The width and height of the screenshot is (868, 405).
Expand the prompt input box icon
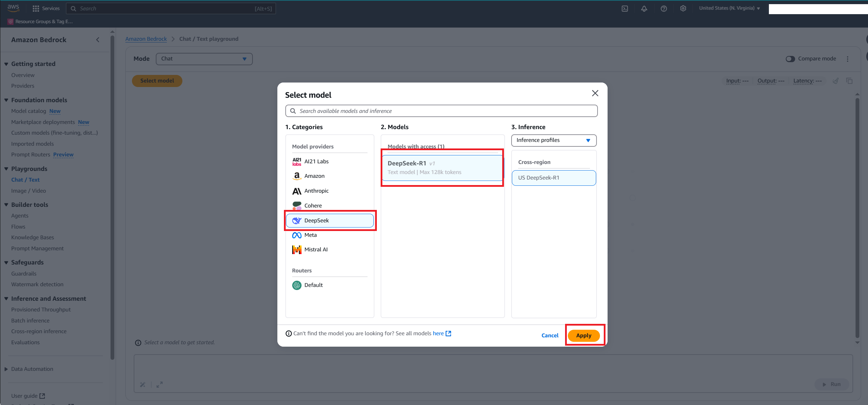(x=159, y=384)
